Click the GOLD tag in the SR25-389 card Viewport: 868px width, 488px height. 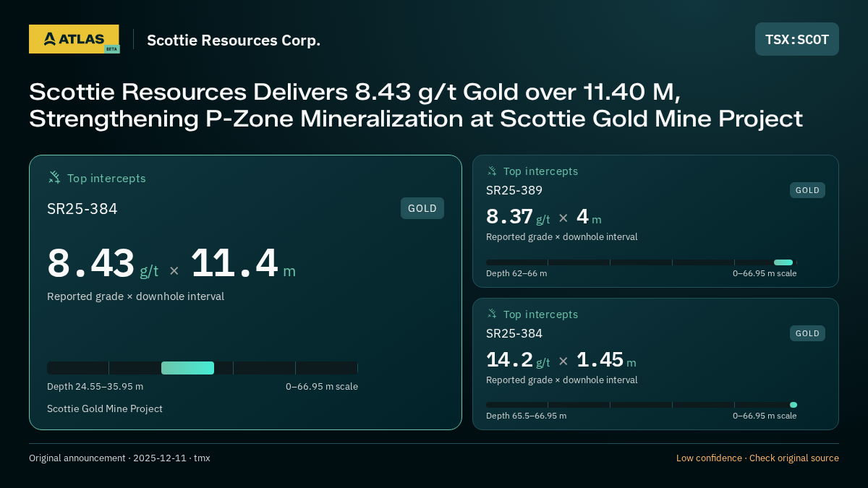pos(807,190)
